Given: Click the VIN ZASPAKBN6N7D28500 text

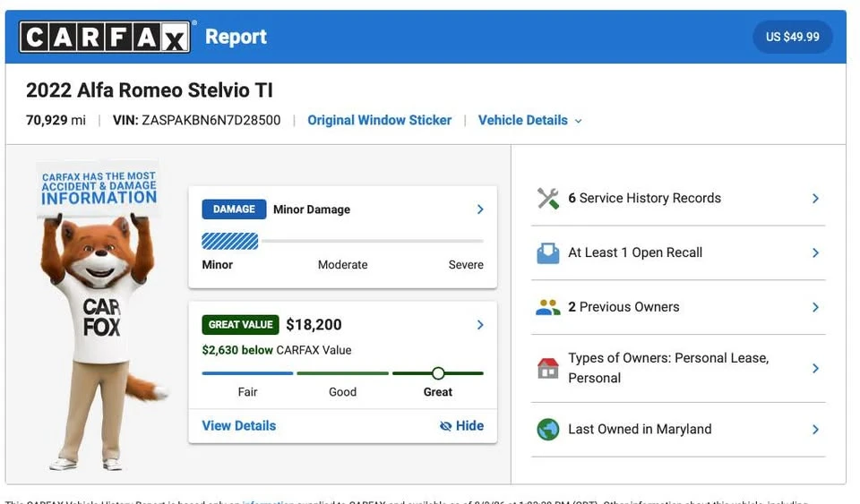Looking at the screenshot, I should tap(196, 120).
